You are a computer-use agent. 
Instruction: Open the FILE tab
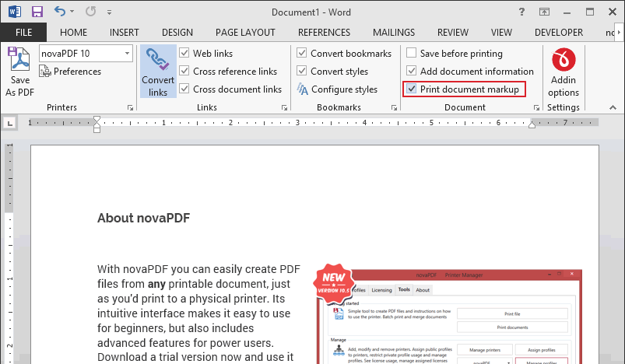[x=24, y=32]
